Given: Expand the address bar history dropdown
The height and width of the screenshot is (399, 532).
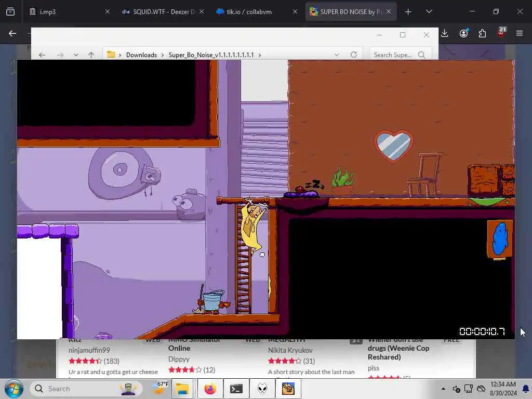Looking at the screenshot, I should tap(336, 55).
